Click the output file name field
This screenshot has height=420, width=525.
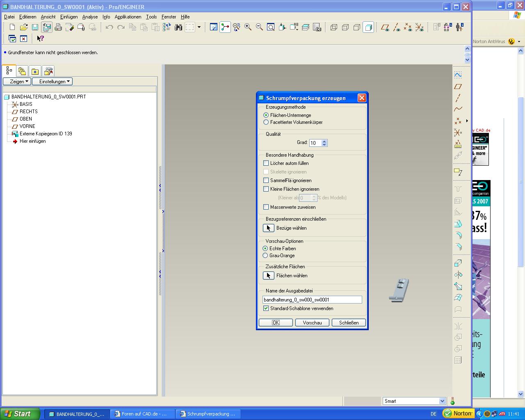click(312, 300)
